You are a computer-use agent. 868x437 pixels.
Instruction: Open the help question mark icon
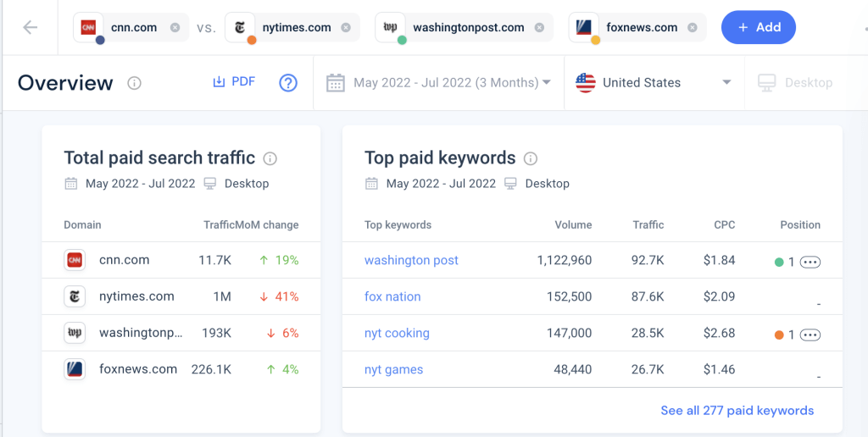[288, 83]
